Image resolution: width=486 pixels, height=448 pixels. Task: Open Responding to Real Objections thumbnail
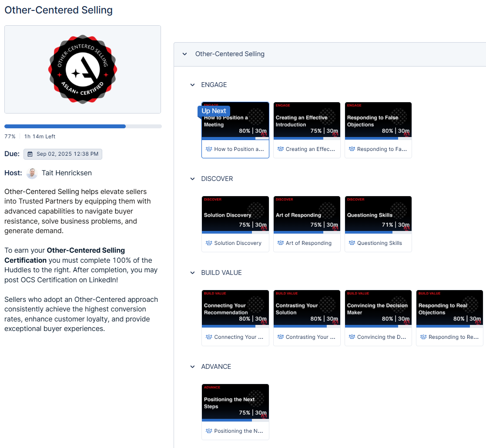(x=449, y=308)
